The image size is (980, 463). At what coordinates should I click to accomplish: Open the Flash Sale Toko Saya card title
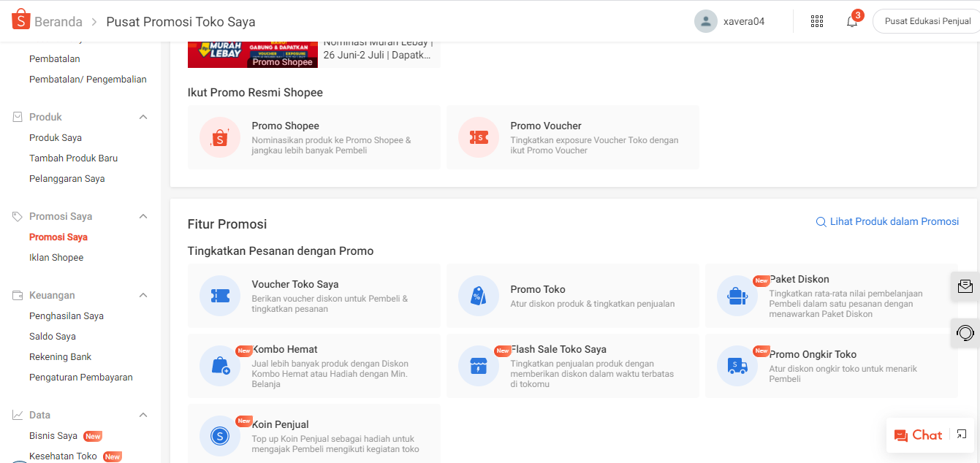pos(559,349)
